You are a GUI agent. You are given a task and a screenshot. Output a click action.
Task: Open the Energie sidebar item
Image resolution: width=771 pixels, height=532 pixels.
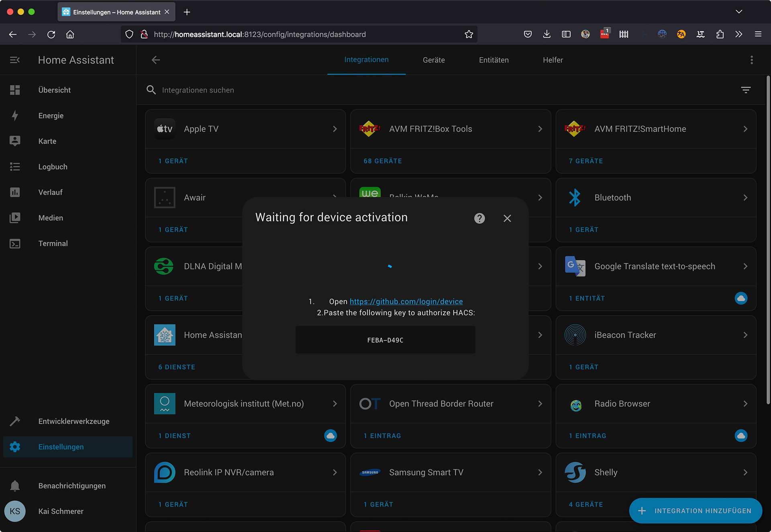(51, 116)
